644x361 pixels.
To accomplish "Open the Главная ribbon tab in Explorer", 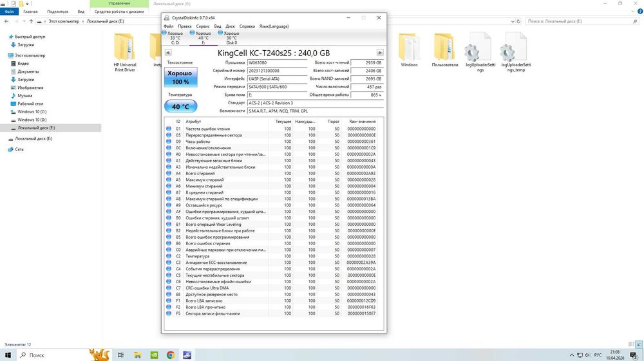I will pyautogui.click(x=30, y=12).
